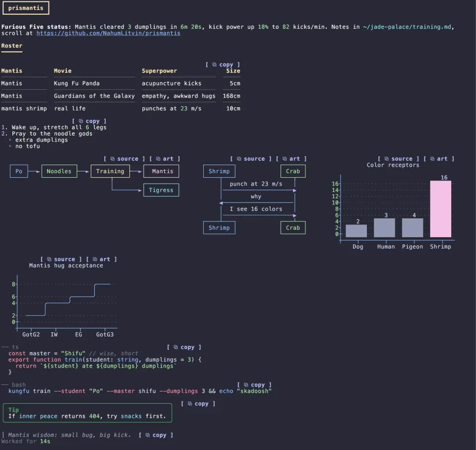Click the bottom Crab participant box
The width and height of the screenshot is (476, 450).
(293, 228)
